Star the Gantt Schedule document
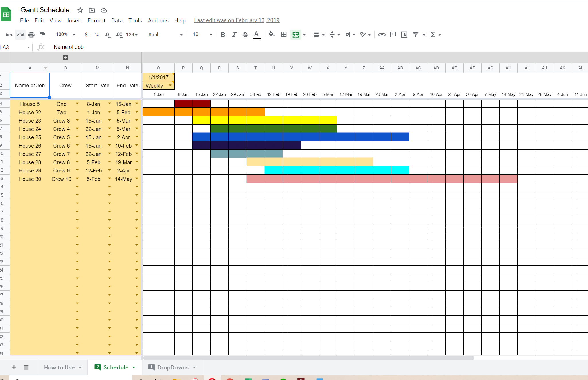This screenshot has width=588, height=380. point(80,10)
